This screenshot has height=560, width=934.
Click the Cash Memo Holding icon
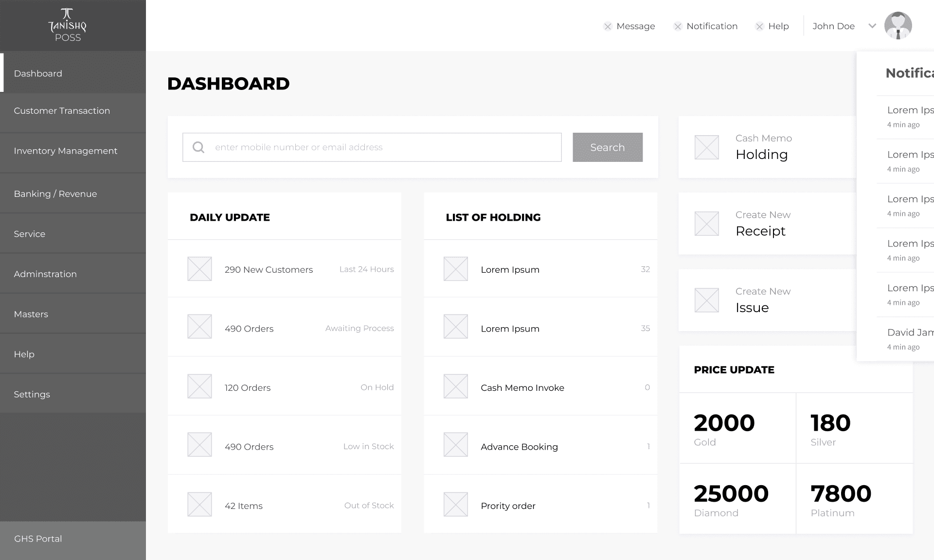pyautogui.click(x=707, y=147)
